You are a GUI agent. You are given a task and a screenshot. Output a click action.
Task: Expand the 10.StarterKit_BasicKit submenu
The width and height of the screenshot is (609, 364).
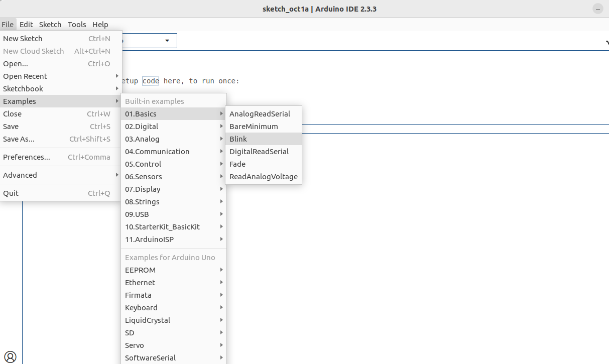pyautogui.click(x=174, y=227)
